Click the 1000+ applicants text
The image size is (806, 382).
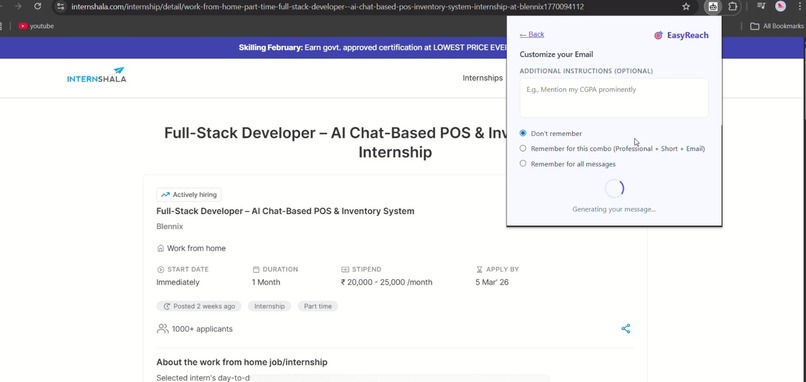click(202, 329)
